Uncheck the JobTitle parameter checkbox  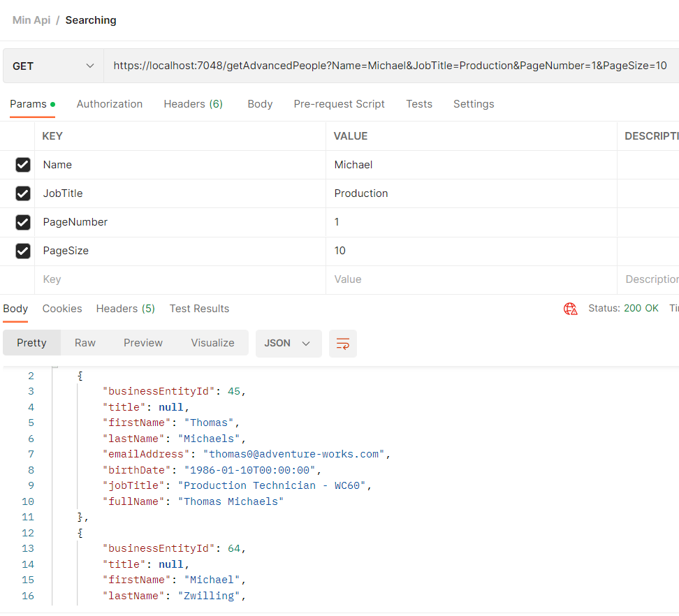[23, 193]
